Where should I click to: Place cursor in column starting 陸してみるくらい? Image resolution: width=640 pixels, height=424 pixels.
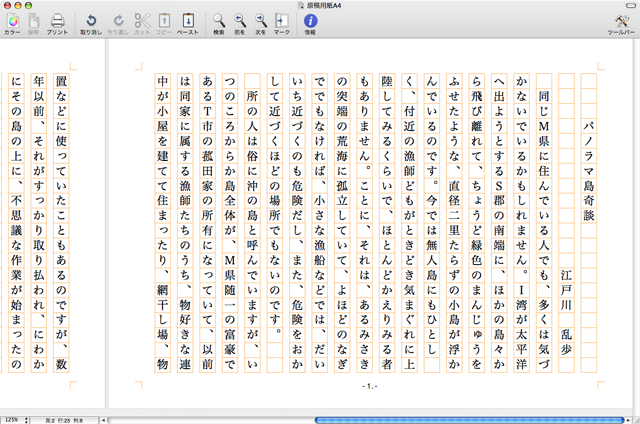(x=387, y=223)
